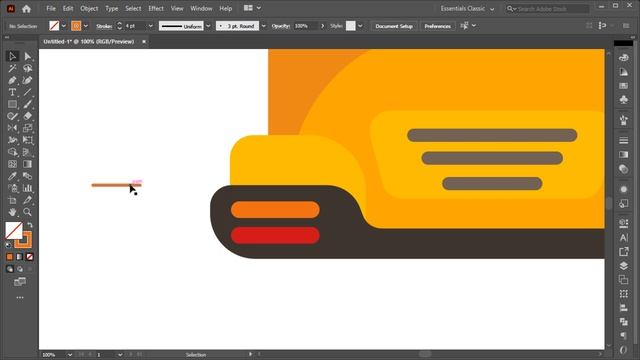Select the Pen tool

(12, 80)
